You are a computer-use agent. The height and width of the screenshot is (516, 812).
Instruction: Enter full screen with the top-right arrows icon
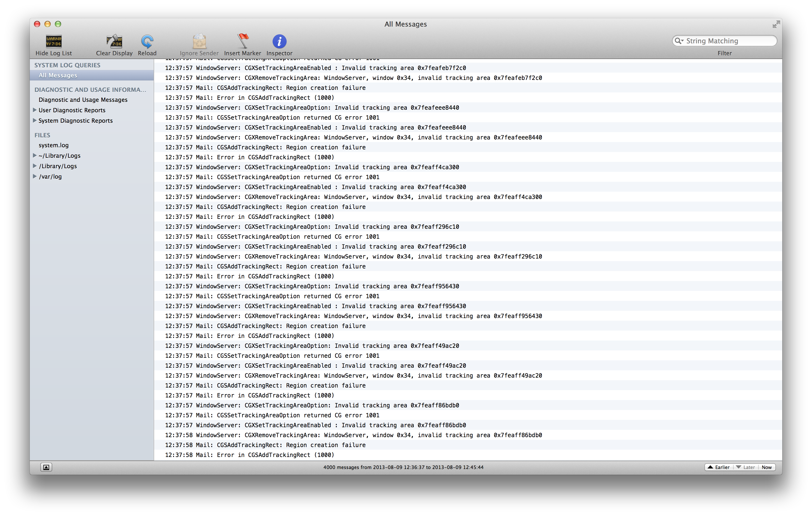pyautogui.click(x=776, y=25)
